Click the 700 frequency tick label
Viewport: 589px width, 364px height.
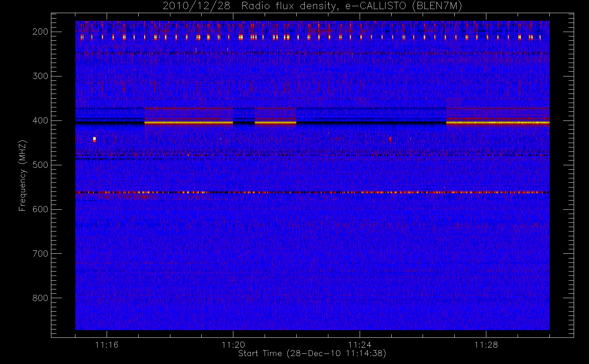[40, 254]
